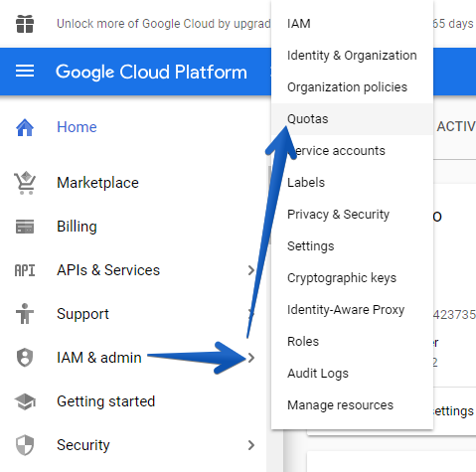Select Labels in the submenu
Image resolution: width=476 pixels, height=472 pixels.
point(352,183)
